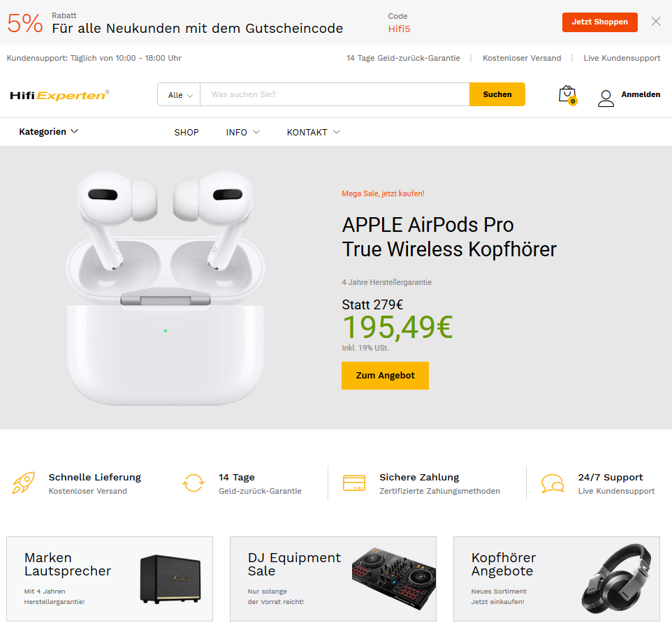
Task: Expand the Kategorien dropdown
Action: pyautogui.click(x=48, y=131)
